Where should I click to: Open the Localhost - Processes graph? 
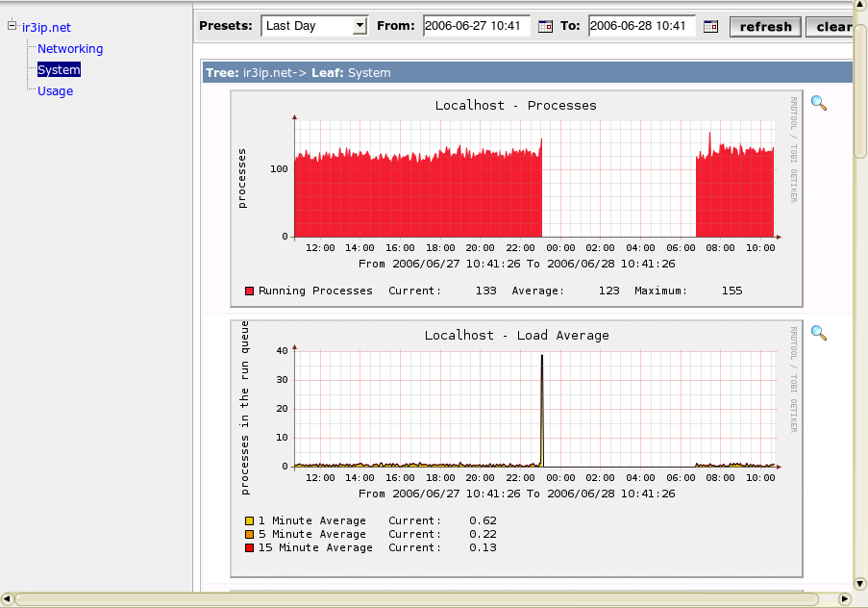[516, 198]
